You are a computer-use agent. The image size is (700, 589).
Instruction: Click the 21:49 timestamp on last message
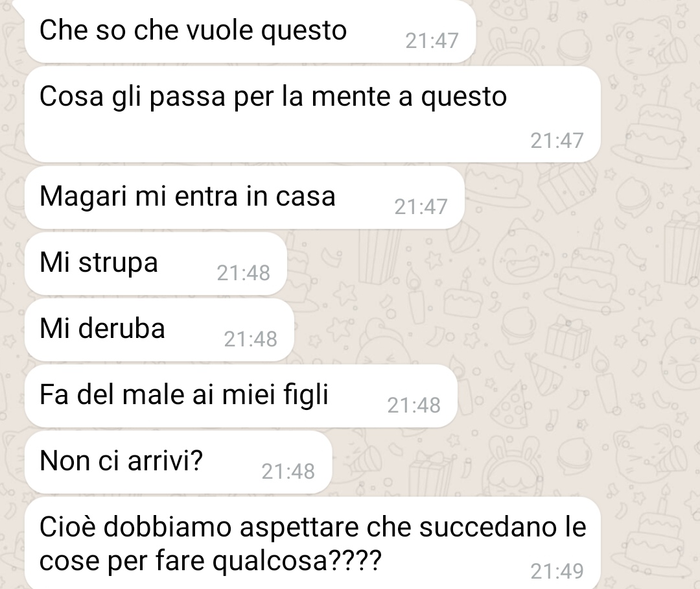[557, 571]
